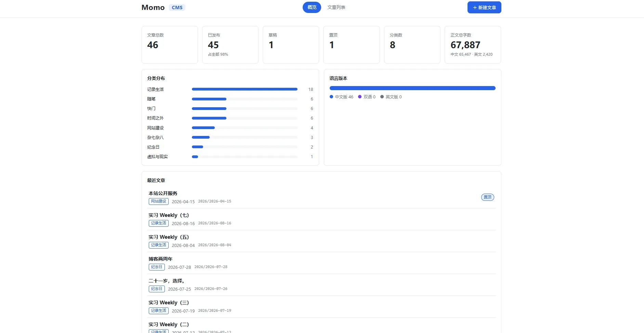Select the 置顶 stat card

351,45
